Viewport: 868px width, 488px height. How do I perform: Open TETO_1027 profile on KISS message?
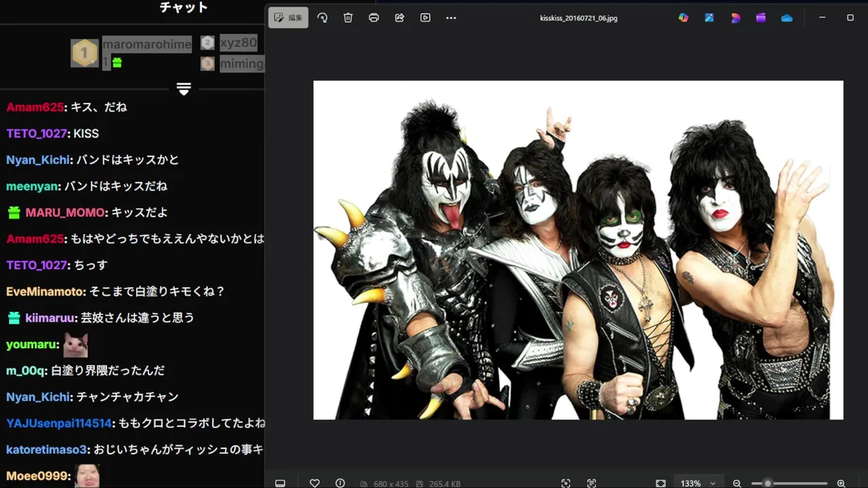point(37,134)
